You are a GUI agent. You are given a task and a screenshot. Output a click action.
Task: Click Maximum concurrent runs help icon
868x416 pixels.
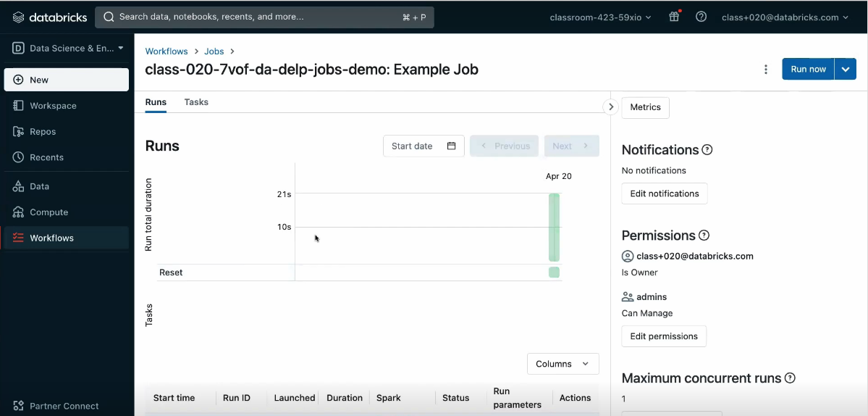[790, 378]
